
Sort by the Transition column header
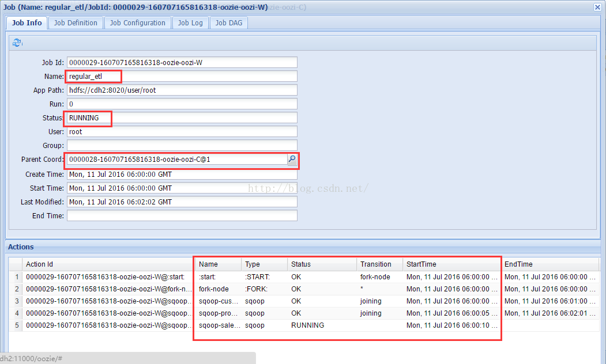tap(380, 264)
